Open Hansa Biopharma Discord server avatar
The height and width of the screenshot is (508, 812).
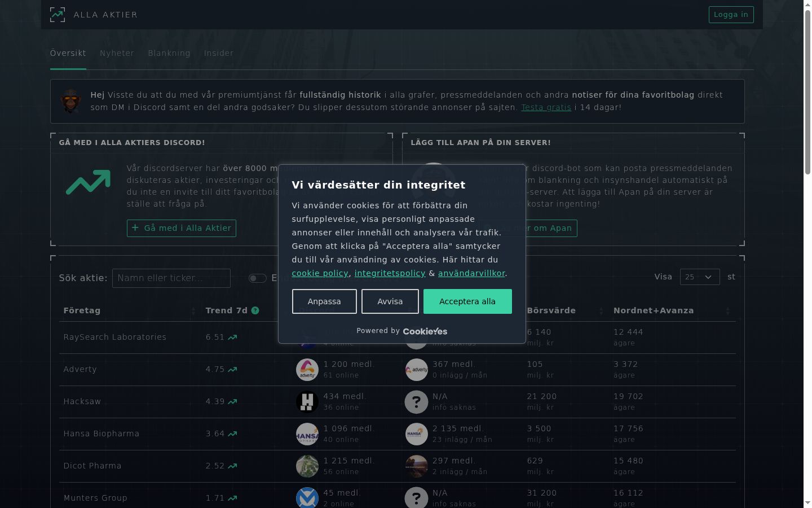[x=307, y=434]
